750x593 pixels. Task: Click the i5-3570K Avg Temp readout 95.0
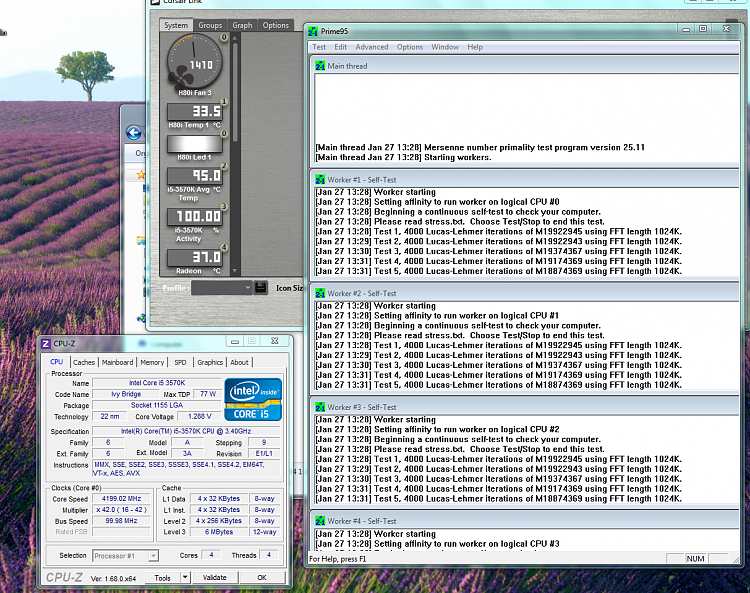click(195, 176)
